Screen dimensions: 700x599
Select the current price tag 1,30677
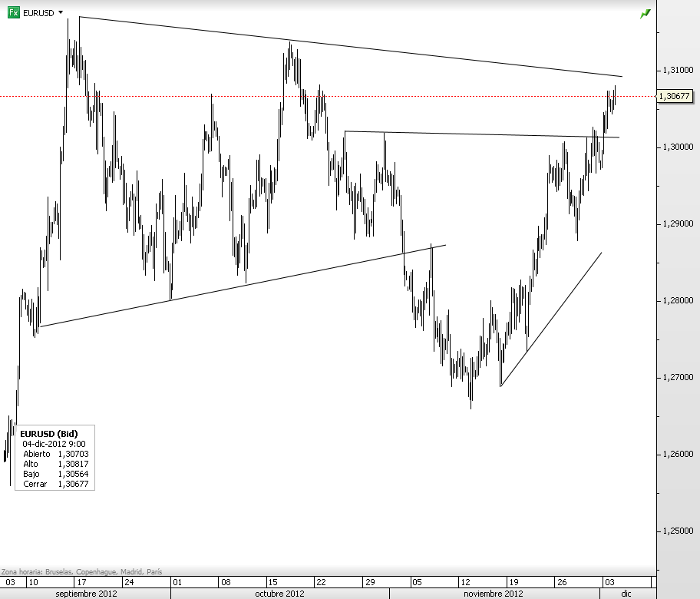click(675, 96)
